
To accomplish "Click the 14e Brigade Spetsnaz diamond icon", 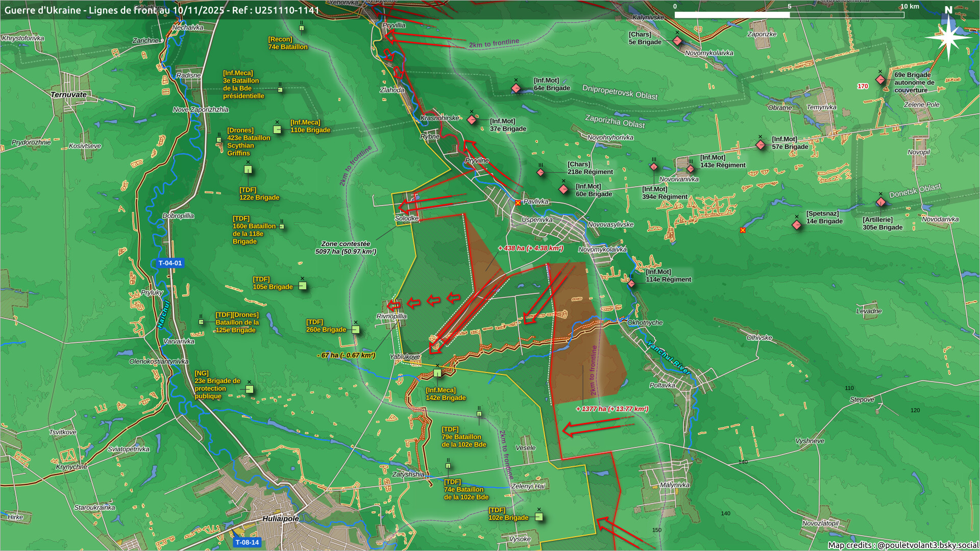I will (x=797, y=224).
